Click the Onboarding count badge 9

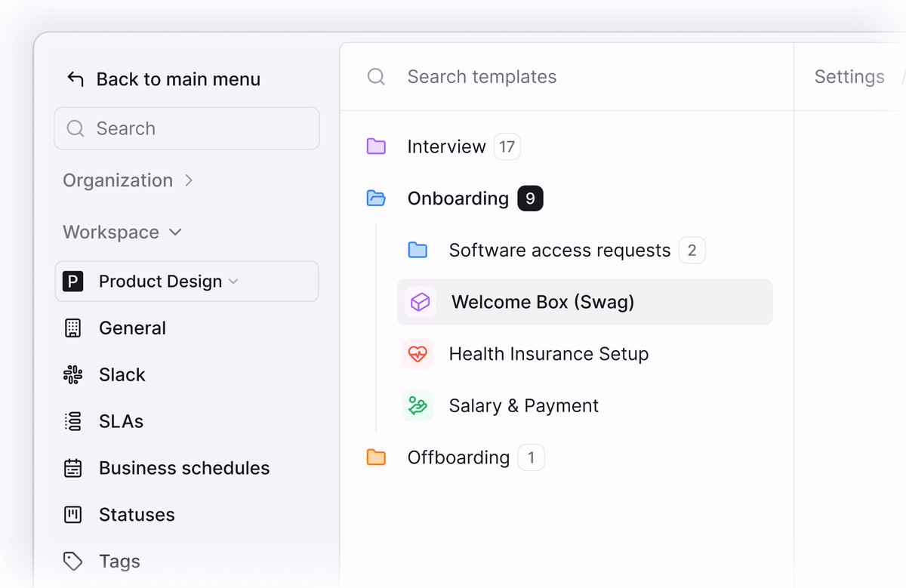click(530, 199)
